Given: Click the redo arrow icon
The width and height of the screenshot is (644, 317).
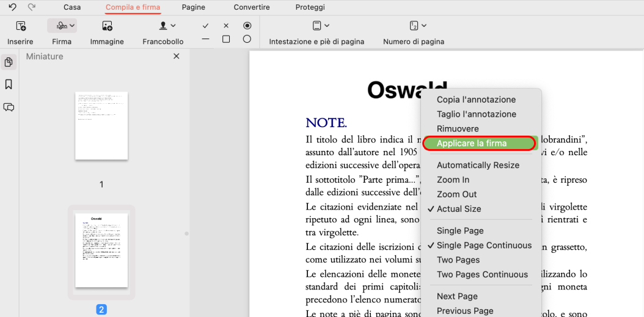Looking at the screenshot, I should click(32, 7).
